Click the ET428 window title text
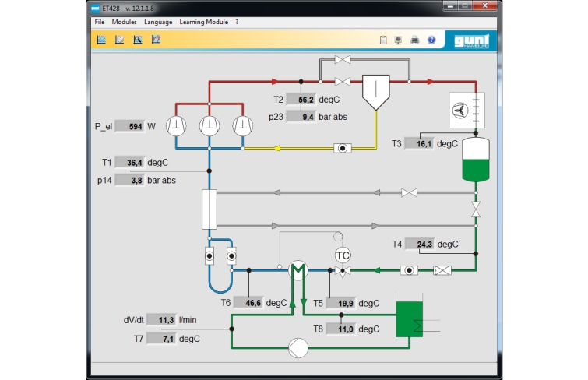The image size is (588, 380). point(128,8)
